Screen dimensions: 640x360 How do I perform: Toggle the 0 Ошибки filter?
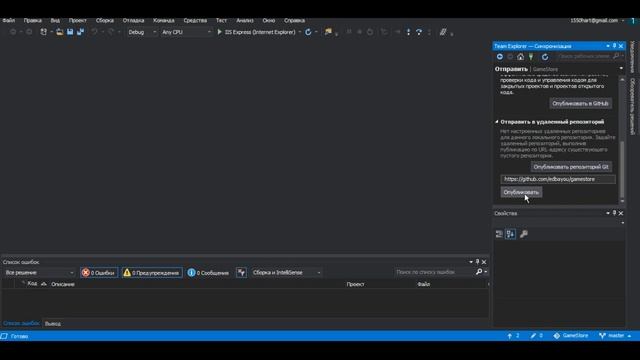(99, 273)
